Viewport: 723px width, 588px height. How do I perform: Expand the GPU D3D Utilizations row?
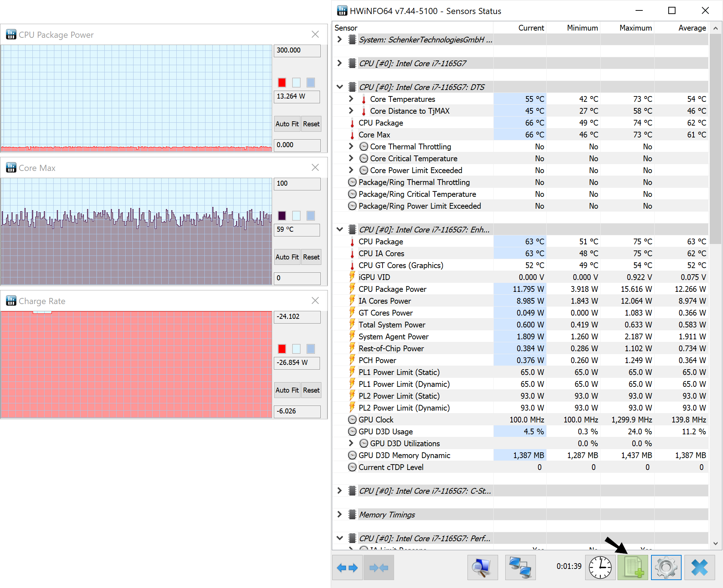(351, 443)
